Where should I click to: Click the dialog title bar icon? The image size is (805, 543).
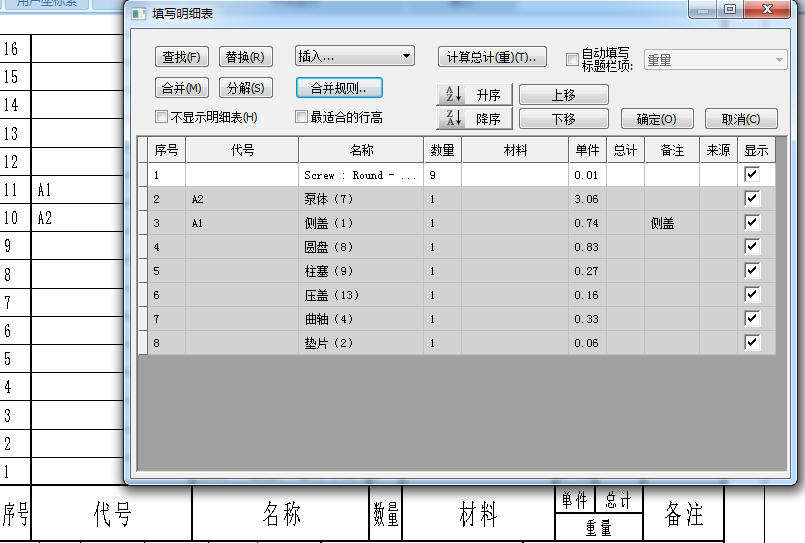point(139,14)
